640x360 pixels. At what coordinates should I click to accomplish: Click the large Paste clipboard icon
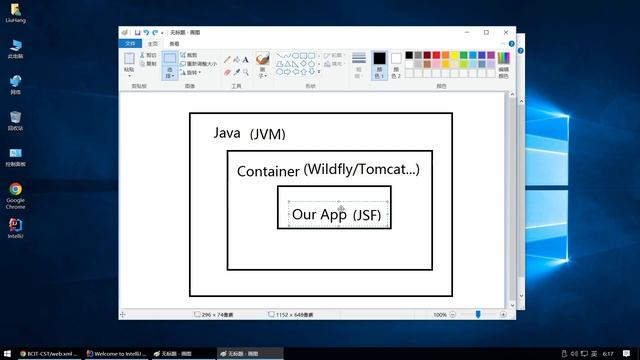pos(129,59)
